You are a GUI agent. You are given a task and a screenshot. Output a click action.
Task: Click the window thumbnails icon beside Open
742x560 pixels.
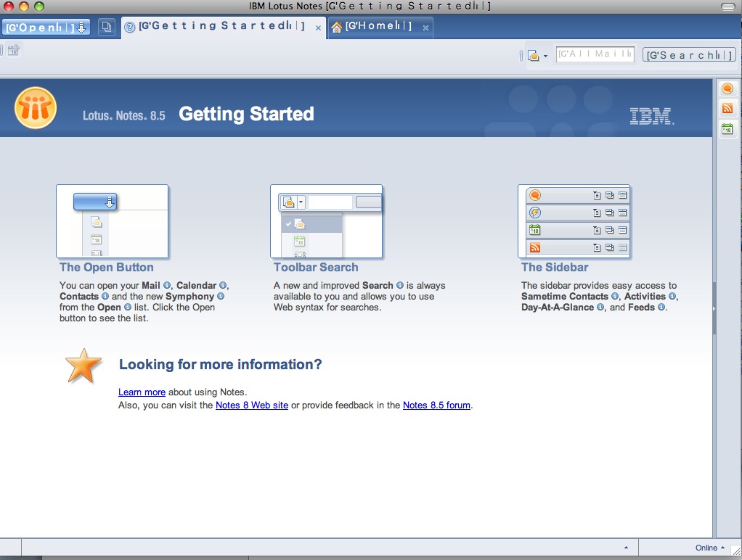[x=107, y=27]
